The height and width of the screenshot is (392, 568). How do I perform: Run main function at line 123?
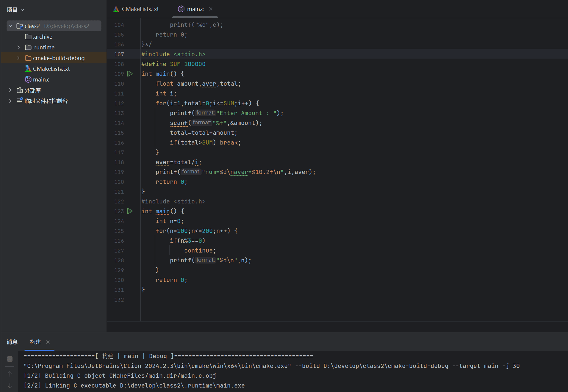tap(130, 211)
